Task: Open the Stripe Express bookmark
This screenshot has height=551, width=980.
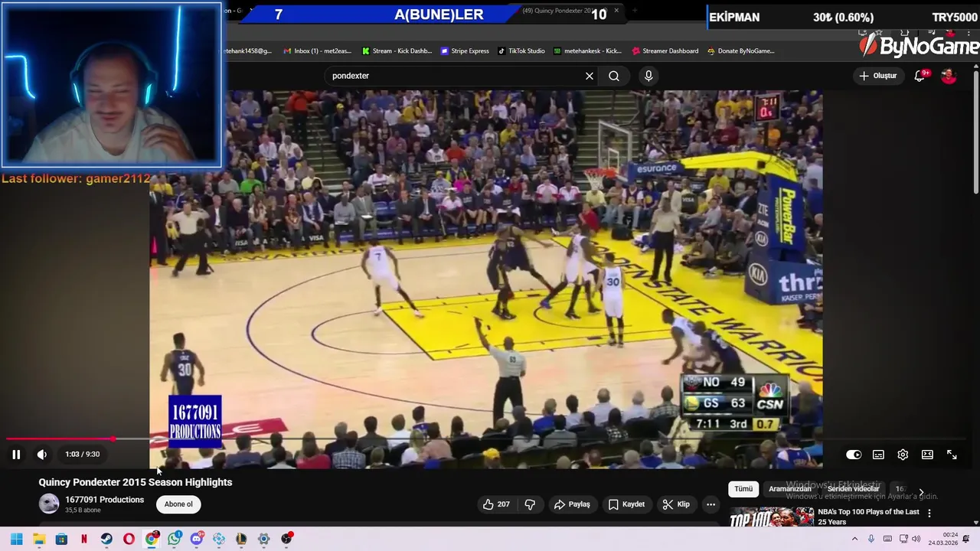Action: point(465,51)
